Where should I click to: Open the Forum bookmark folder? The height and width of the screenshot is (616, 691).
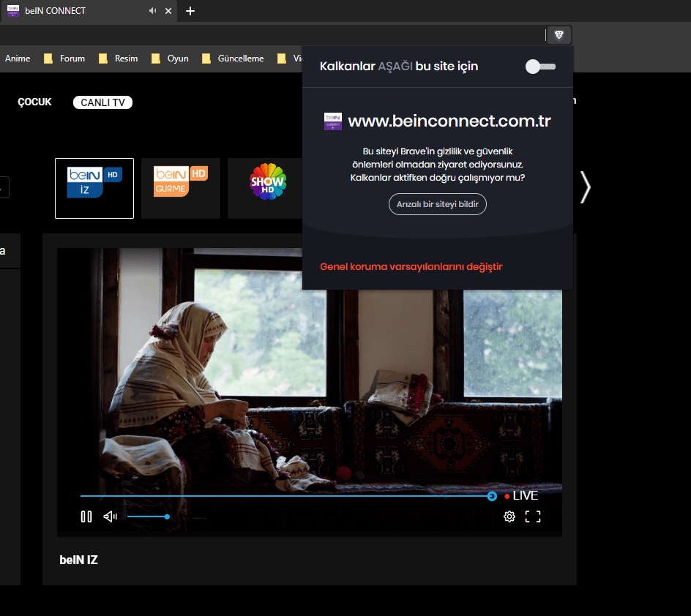[64, 59]
